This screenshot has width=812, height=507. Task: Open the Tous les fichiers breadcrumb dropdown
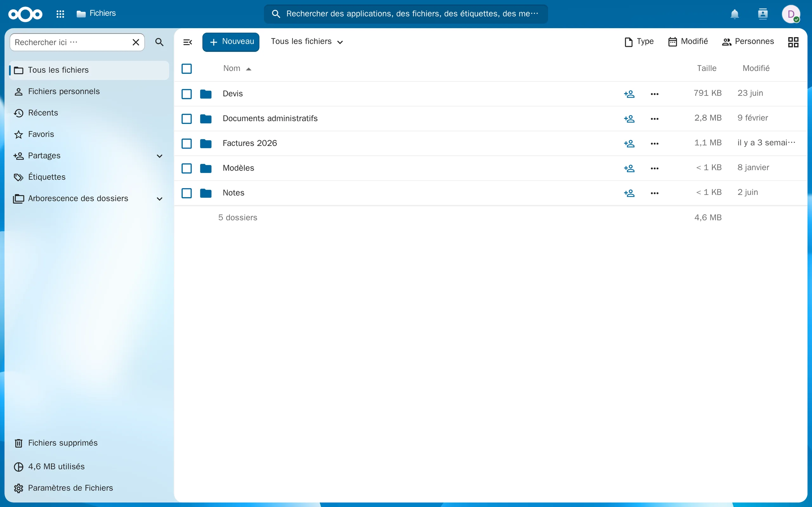(307, 42)
